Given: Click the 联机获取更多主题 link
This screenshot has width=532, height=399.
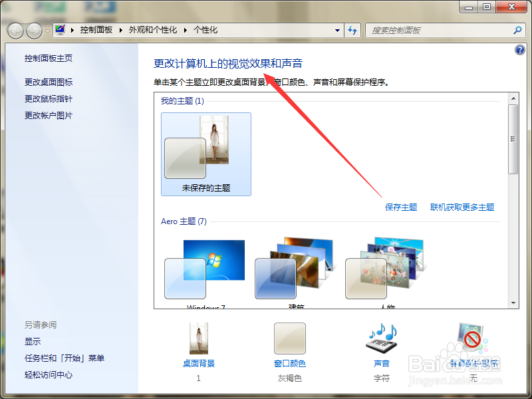Looking at the screenshot, I should (x=462, y=207).
